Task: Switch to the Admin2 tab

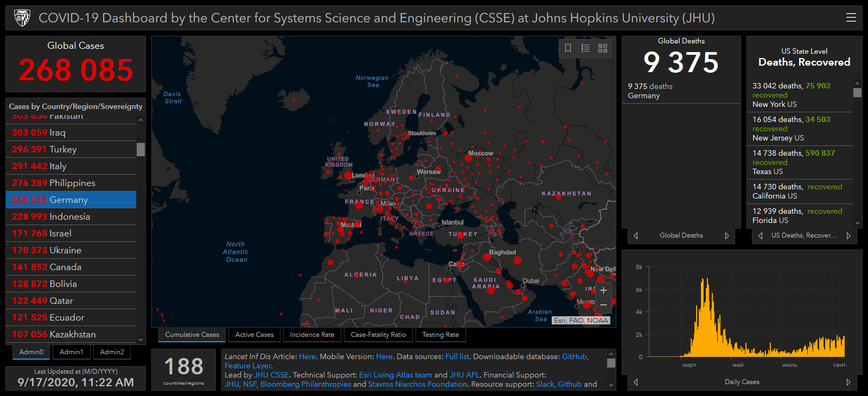Action: click(112, 352)
